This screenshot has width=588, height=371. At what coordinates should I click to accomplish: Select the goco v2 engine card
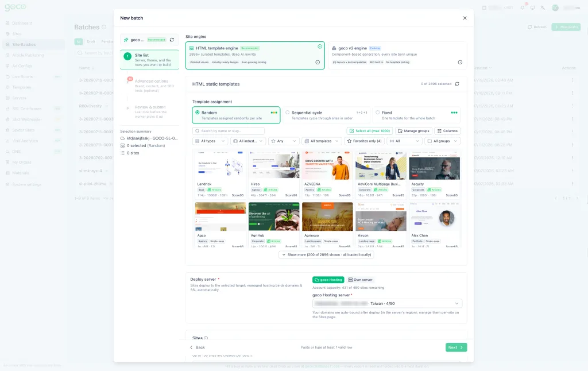tap(397, 56)
